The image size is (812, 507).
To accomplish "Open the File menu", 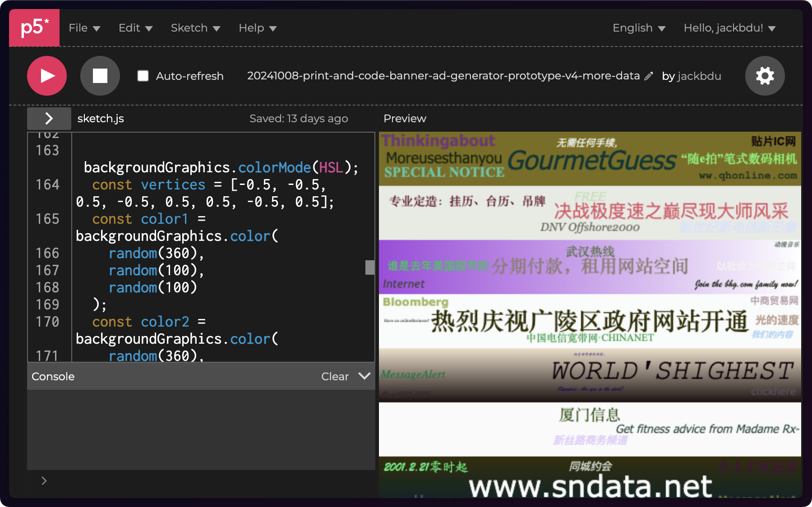I will (84, 28).
